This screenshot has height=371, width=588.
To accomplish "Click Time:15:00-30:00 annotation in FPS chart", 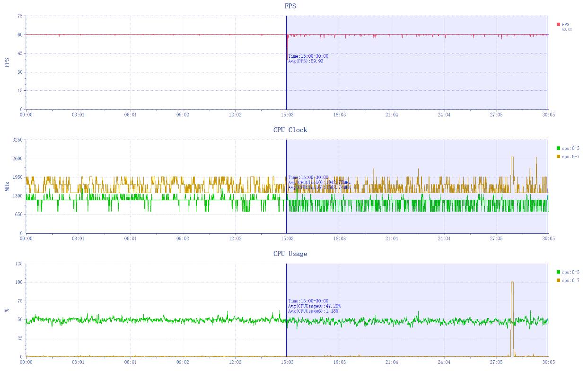I will [308, 56].
